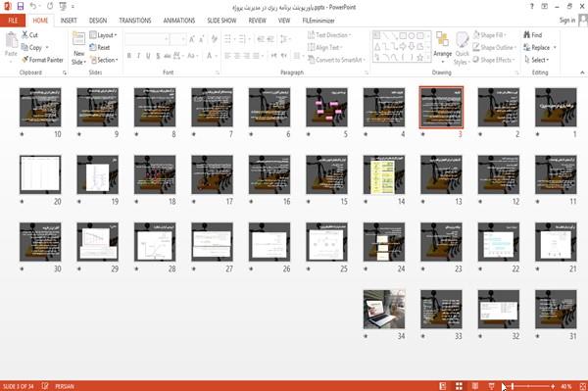Click Text Direction button

[329, 35]
